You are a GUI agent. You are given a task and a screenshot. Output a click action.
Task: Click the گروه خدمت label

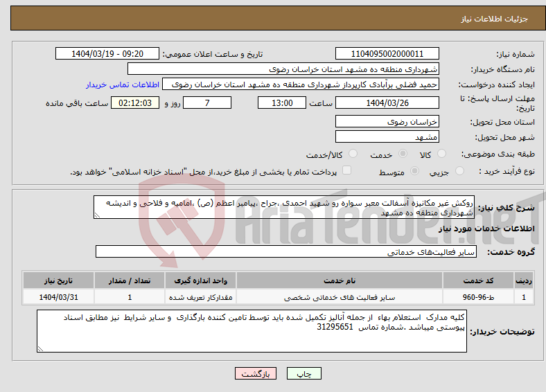pyautogui.click(x=511, y=252)
